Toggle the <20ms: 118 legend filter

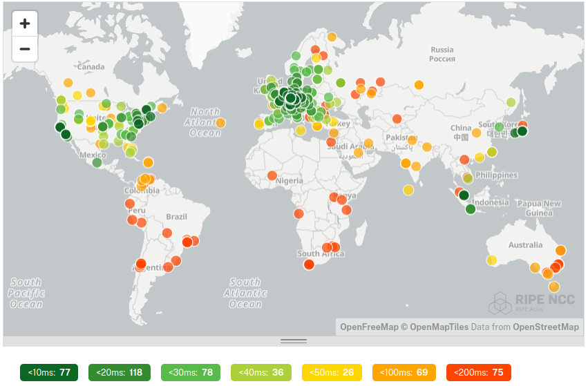point(121,373)
